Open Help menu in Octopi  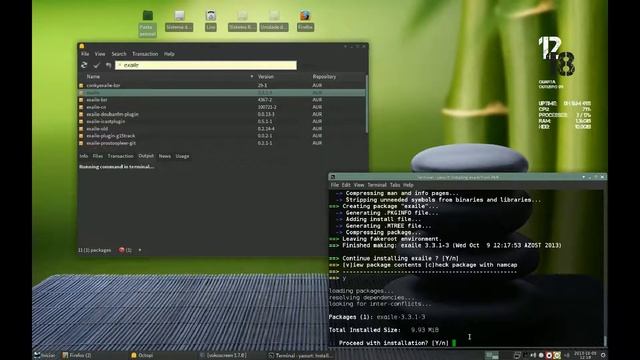169,54
